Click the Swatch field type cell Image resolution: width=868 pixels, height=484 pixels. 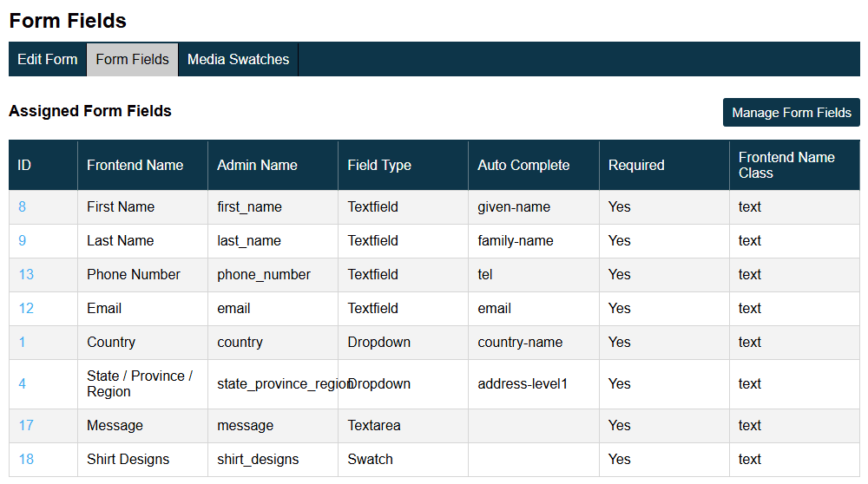coord(403,459)
